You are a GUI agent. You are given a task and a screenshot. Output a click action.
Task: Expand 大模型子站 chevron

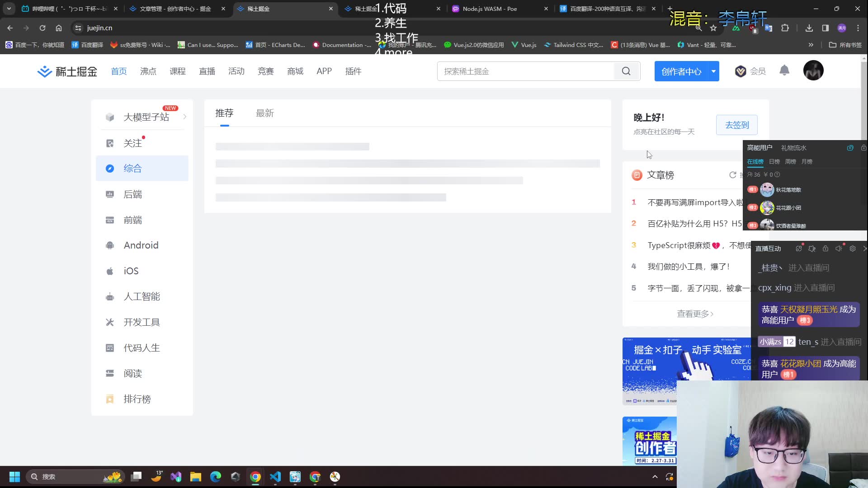tap(184, 117)
